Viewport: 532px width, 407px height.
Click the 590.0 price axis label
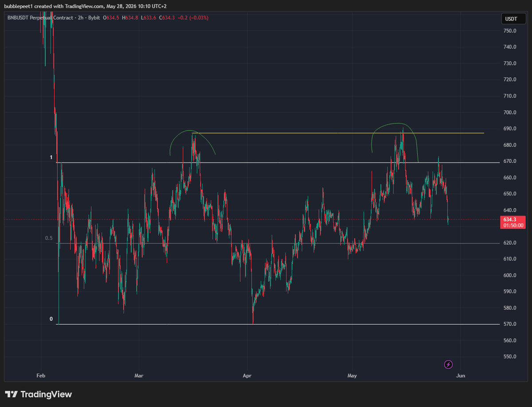510,291
